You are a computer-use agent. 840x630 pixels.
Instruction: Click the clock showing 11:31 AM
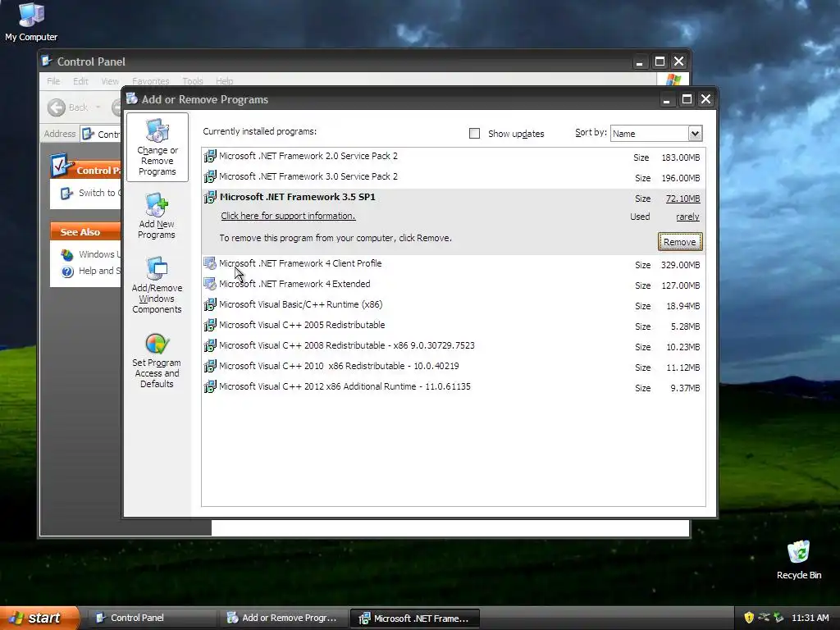pyautogui.click(x=810, y=618)
